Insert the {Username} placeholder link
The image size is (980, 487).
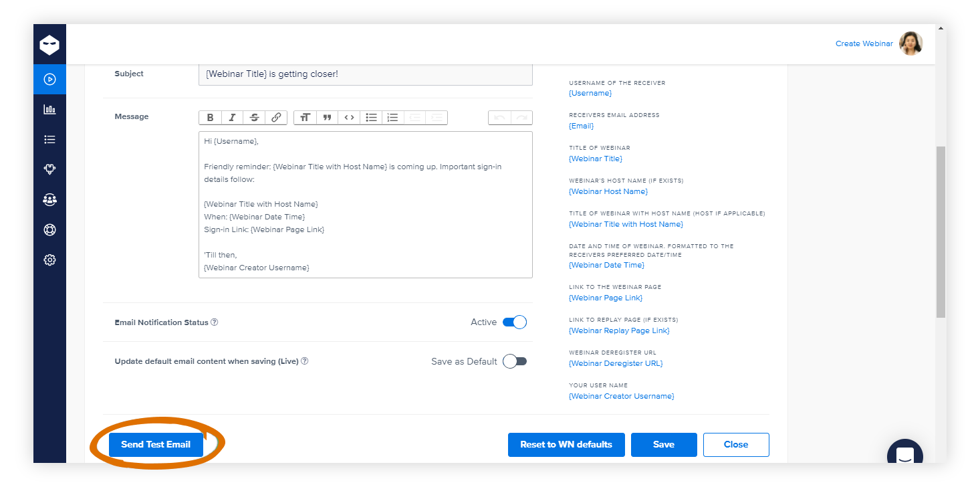pyautogui.click(x=590, y=93)
